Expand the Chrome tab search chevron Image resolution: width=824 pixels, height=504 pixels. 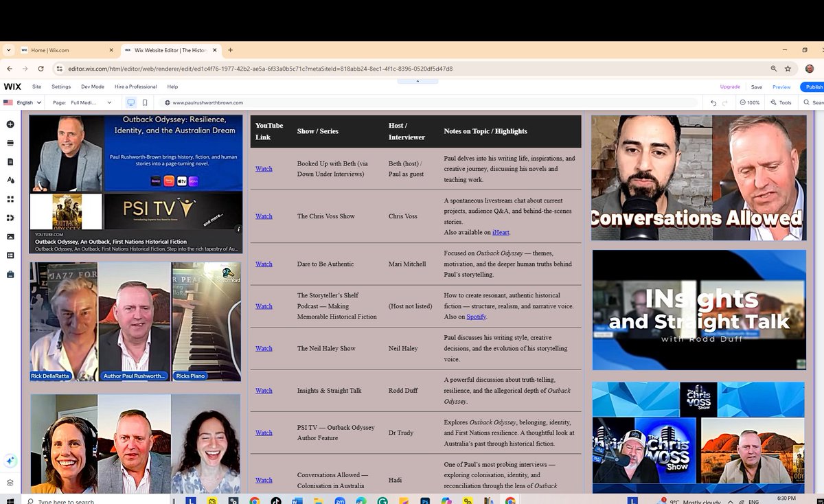pyautogui.click(x=8, y=50)
